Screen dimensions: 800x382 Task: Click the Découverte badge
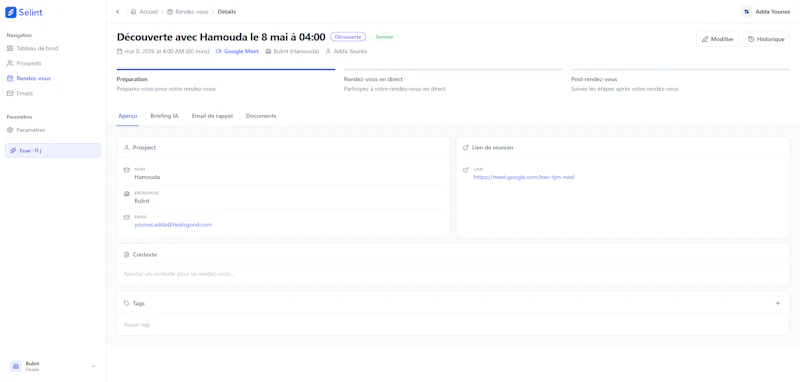click(x=348, y=37)
